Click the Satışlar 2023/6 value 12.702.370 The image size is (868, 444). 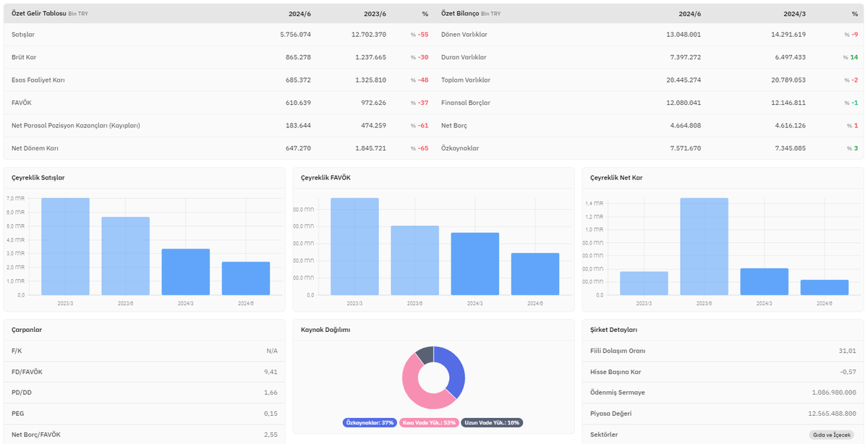(369, 35)
